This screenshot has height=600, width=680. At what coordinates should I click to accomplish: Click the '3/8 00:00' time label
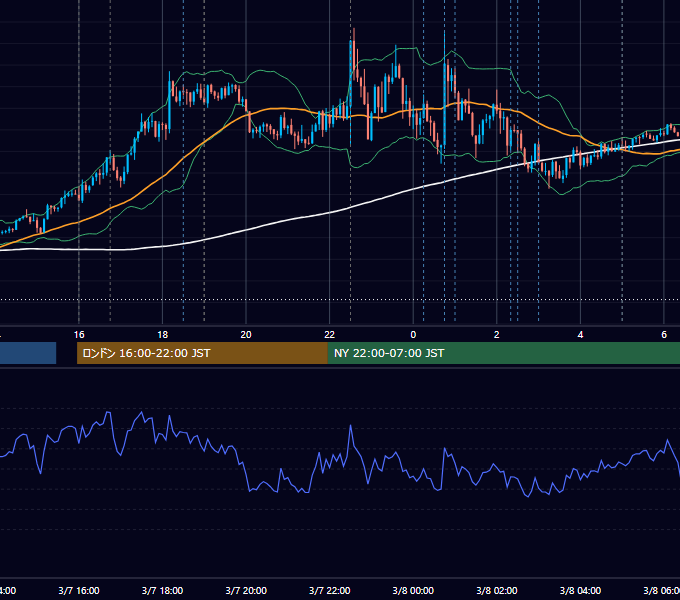pos(413,590)
